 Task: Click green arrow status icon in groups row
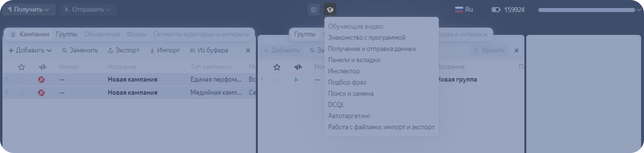296,80
